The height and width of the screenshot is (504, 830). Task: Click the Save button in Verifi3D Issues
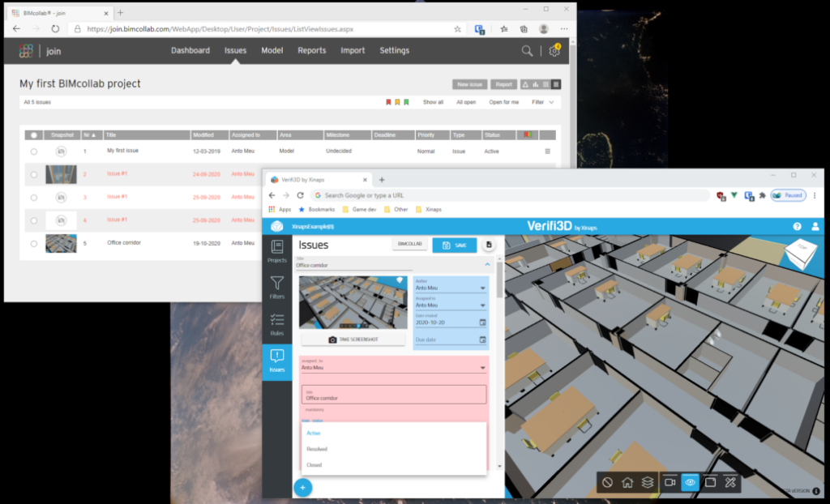coord(454,246)
